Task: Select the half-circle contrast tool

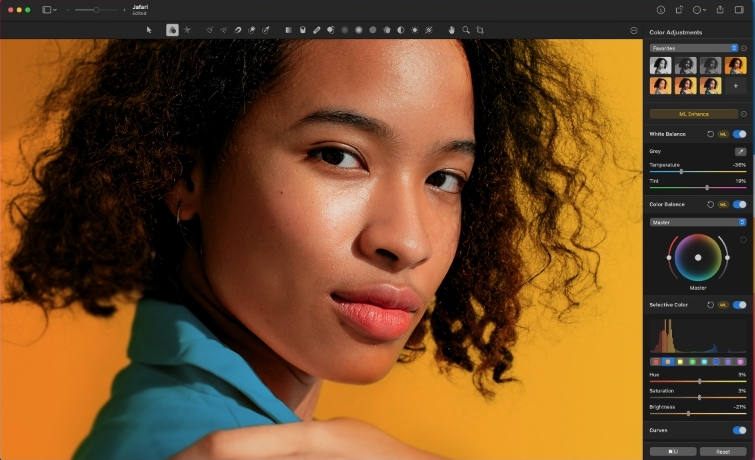Action: coord(401,30)
